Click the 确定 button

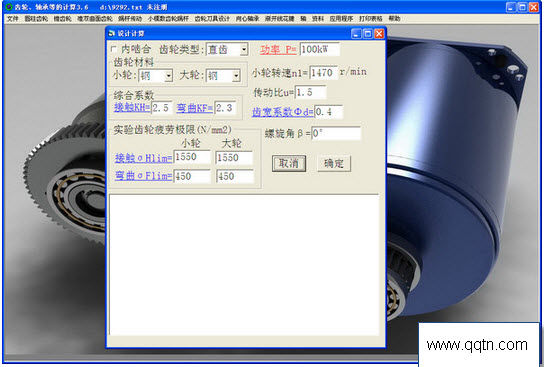point(334,163)
